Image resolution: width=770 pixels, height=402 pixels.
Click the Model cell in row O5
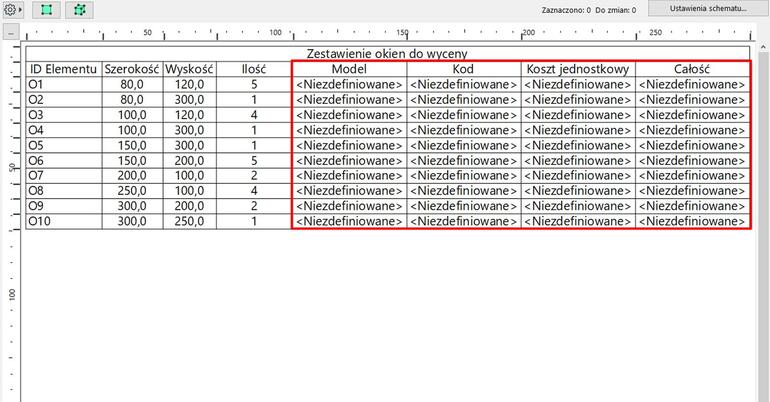tap(349, 145)
